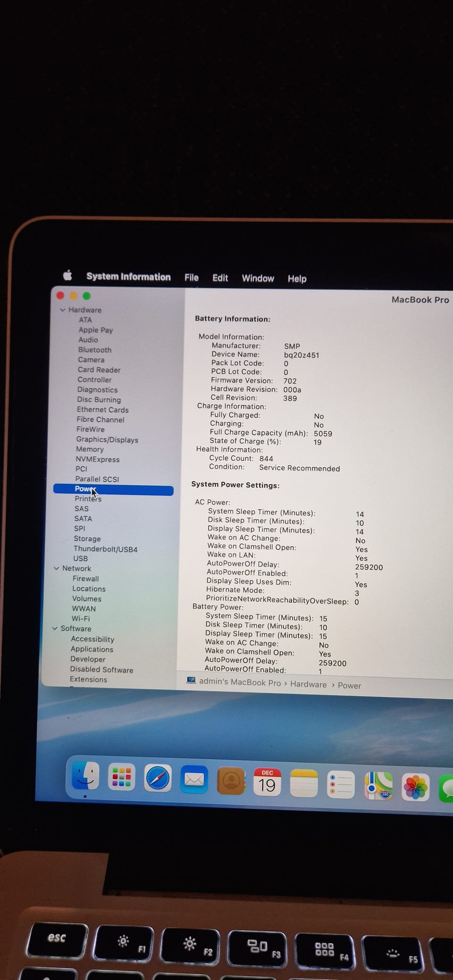Select Disabled Software under Software
Screen dimensions: 453x980
pos(101,669)
